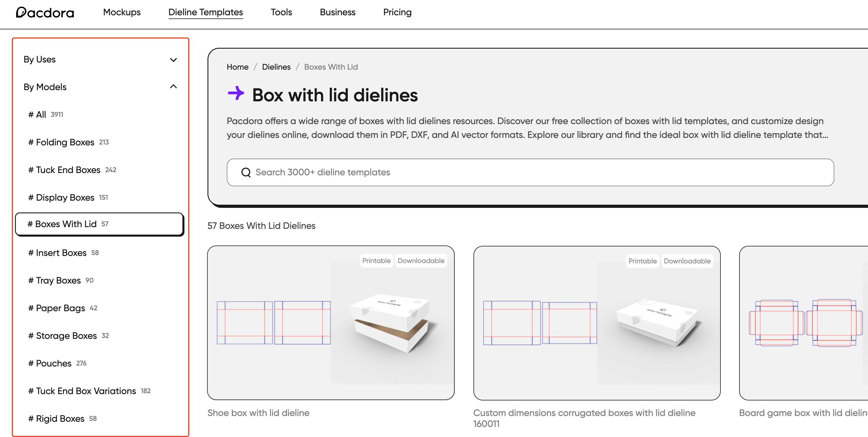Viewport: 868px width, 437px height.
Task: Open the Shoe box with lid thumbnail
Action: (331, 323)
